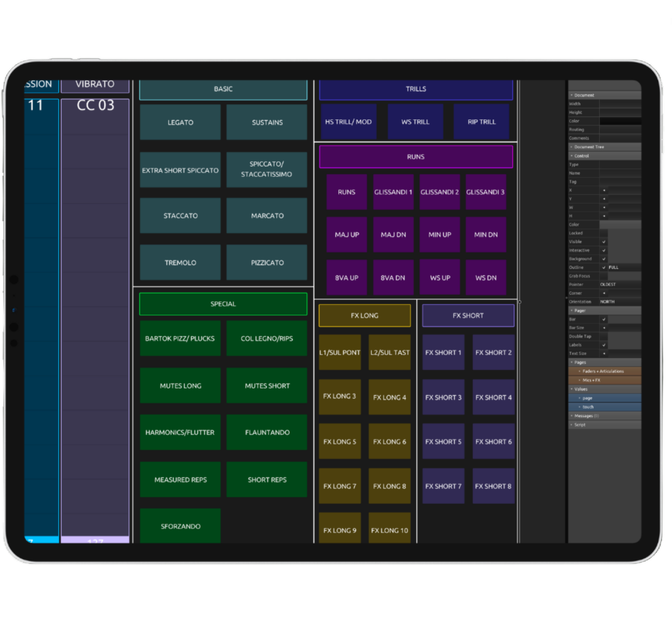The width and height of the screenshot is (672, 624).
Task: Tap the COL LEGNO/RIPS button
Action: coord(267,338)
